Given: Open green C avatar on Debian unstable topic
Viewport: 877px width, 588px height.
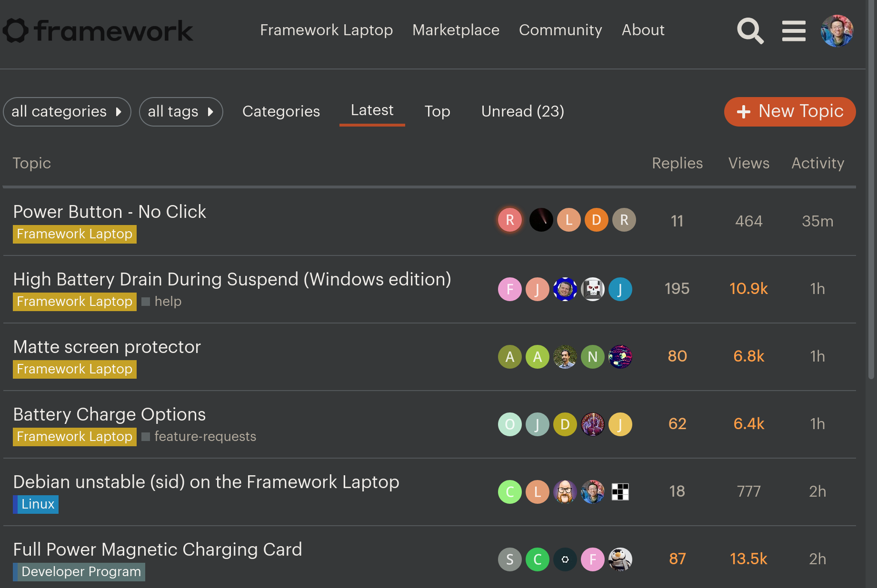Looking at the screenshot, I should (x=510, y=491).
